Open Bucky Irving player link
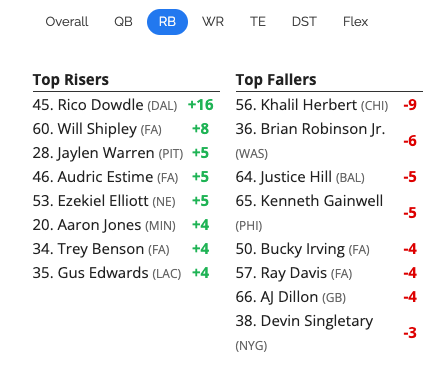Screen dimensions: 432x365 303,249
